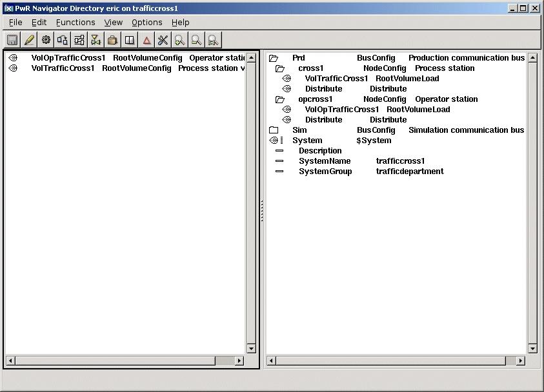This screenshot has height=392, width=544.
Task: Click the zoom reset magnifier icon
Action: click(x=214, y=40)
